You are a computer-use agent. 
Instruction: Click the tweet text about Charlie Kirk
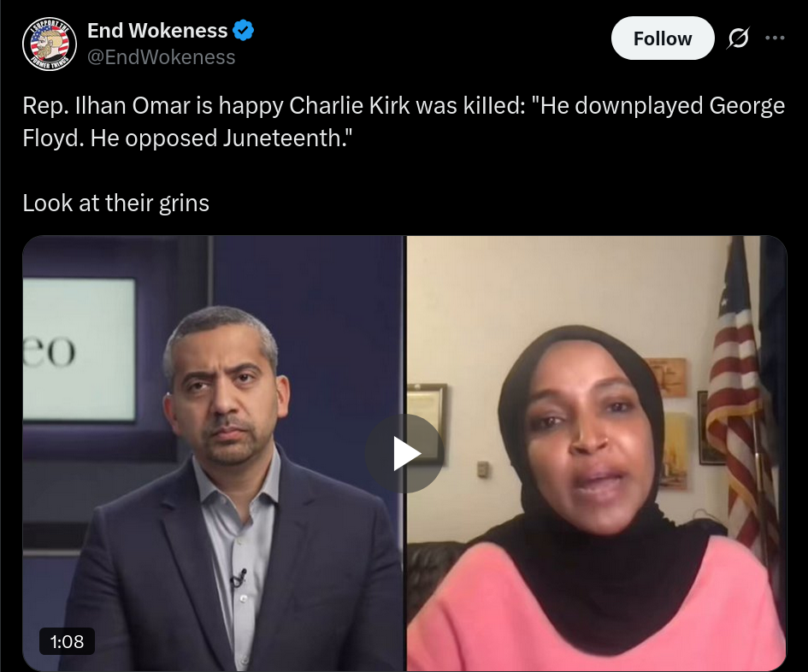[x=404, y=121]
